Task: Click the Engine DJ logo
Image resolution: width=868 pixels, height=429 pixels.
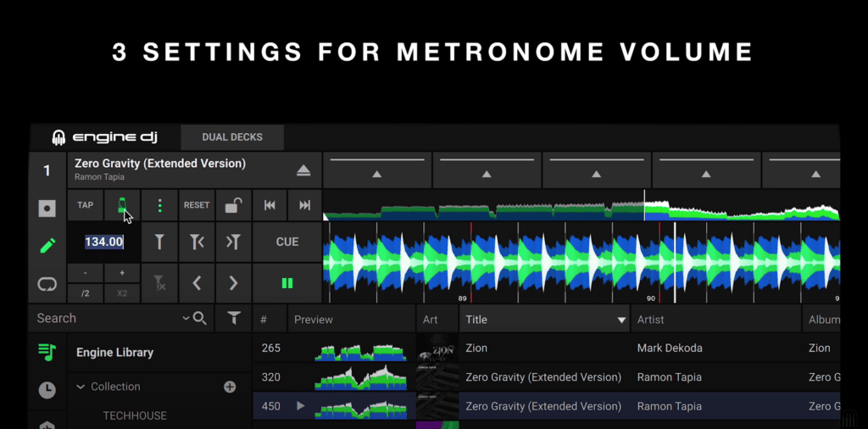Action: click(104, 137)
